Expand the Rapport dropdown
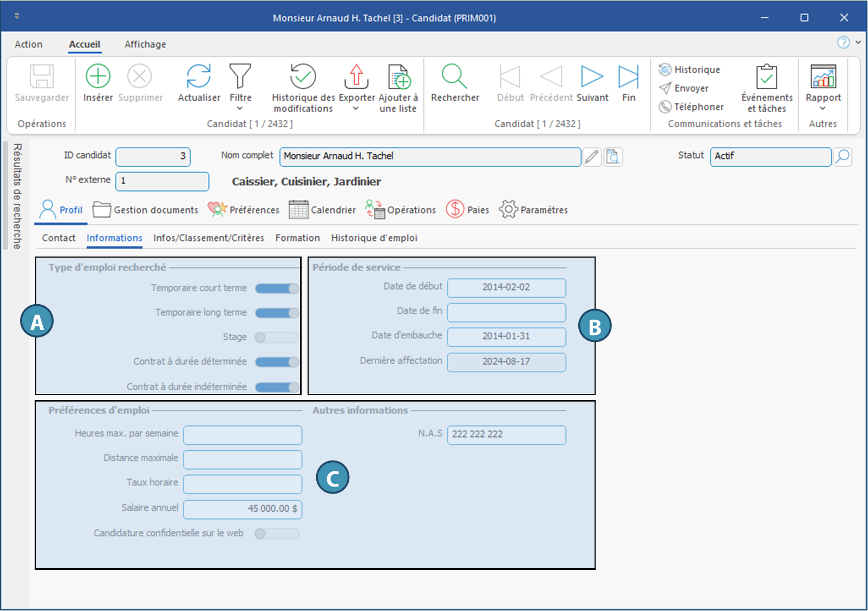The height and width of the screenshot is (611, 868). click(x=823, y=109)
